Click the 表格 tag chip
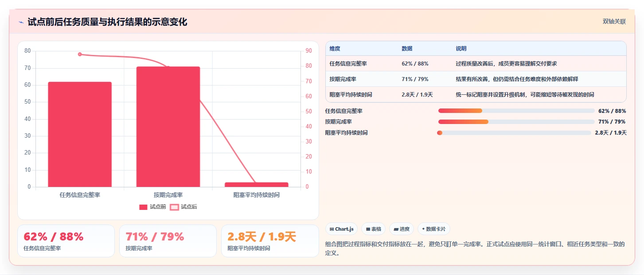The height and width of the screenshot is (275, 644). point(373,229)
